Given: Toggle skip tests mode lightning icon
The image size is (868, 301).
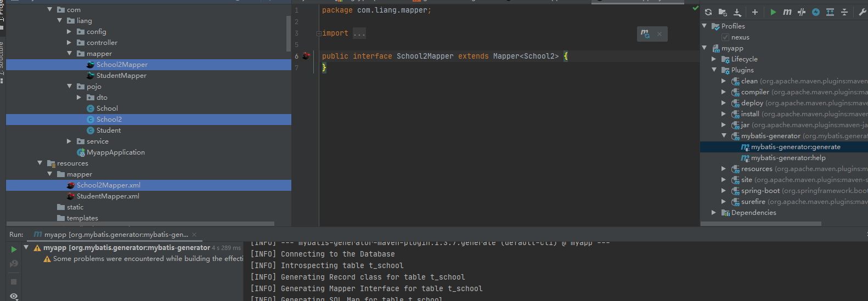Looking at the screenshot, I should point(816,12).
